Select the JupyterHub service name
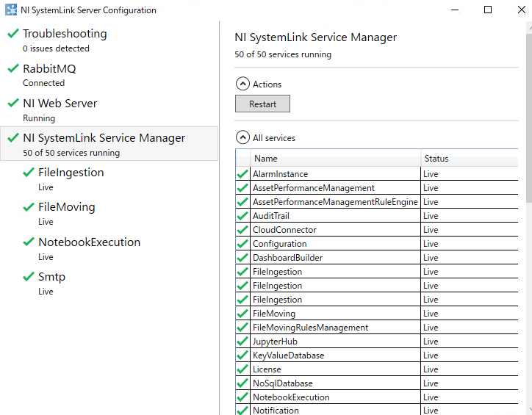532x415 pixels. pyautogui.click(x=275, y=342)
